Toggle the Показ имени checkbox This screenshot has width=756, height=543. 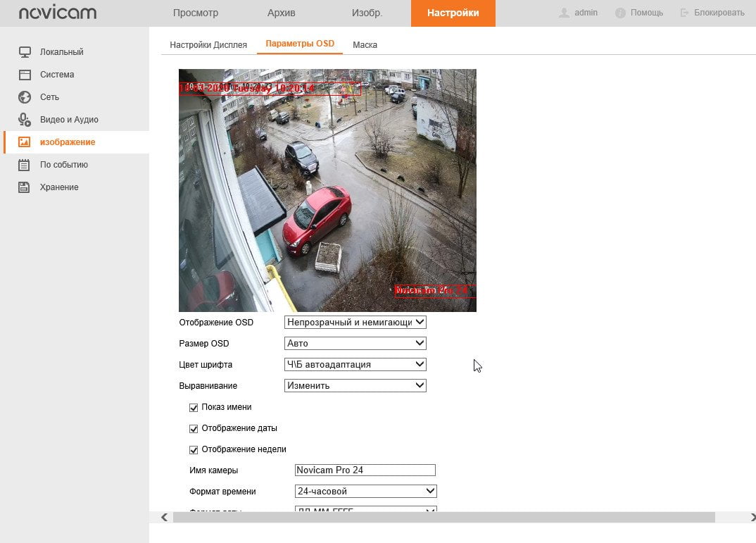pos(194,408)
